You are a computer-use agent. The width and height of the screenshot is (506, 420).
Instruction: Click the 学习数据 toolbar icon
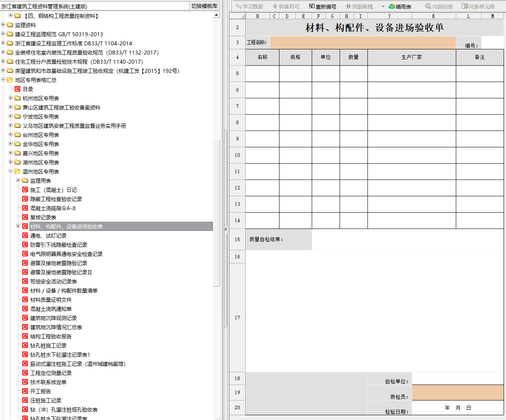249,6
